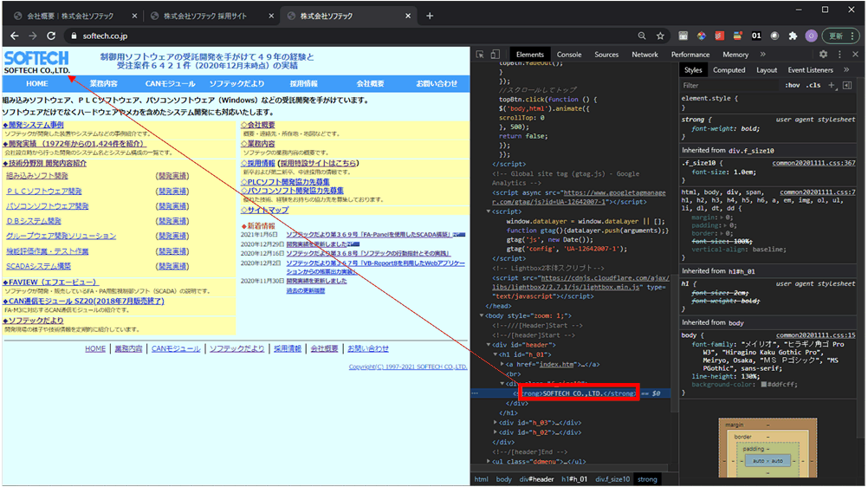Expand the ul class="ddmenu" node

click(x=488, y=462)
